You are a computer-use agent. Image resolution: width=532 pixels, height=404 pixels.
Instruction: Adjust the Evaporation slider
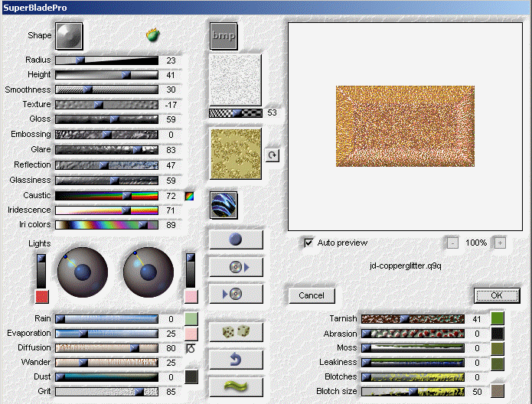click(x=106, y=334)
